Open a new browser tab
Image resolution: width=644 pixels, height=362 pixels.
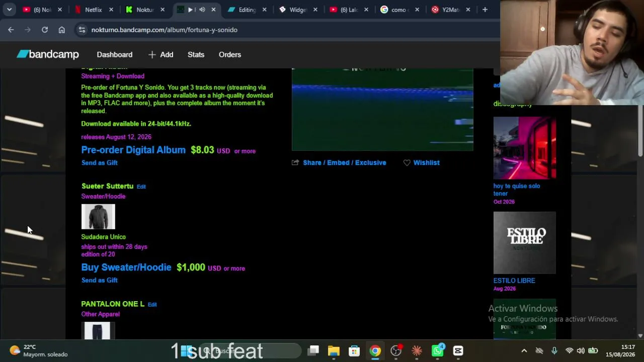(485, 10)
